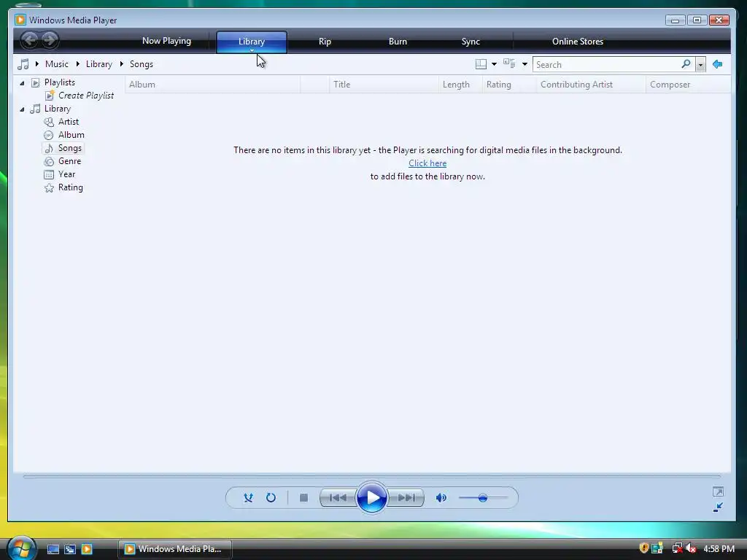
Task: Open the Library tab
Action: [252, 42]
